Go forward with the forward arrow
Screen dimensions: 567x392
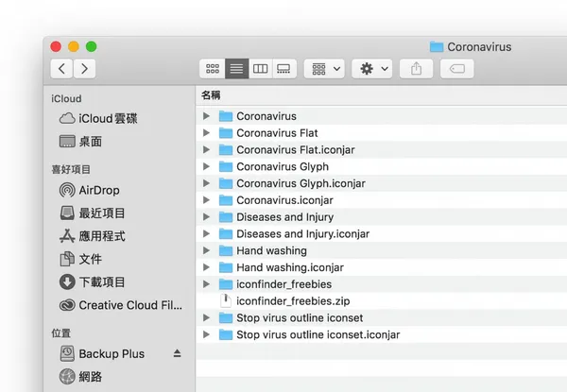tap(85, 68)
